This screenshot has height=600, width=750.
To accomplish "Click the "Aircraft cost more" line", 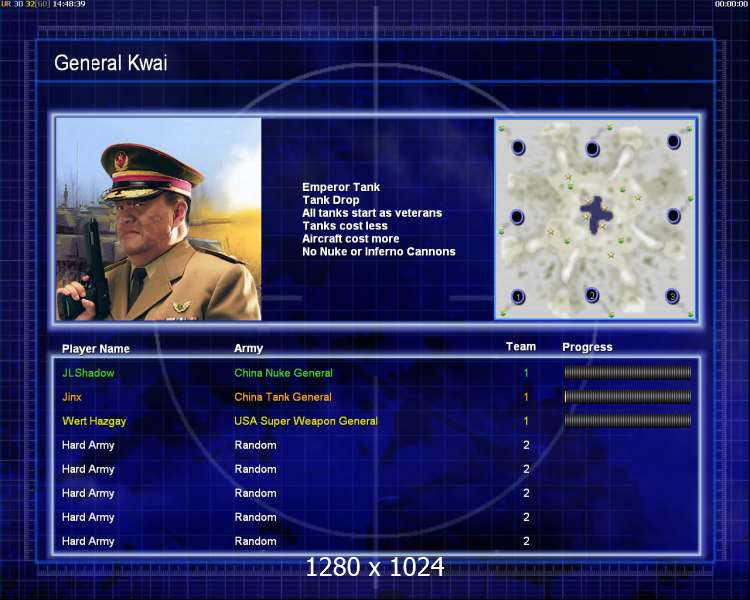I will click(351, 239).
